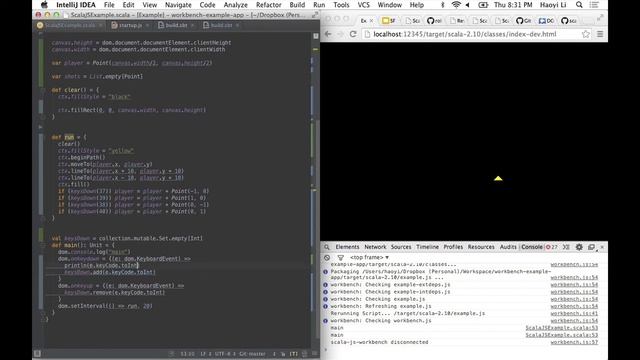The width and height of the screenshot is (640, 360).
Task: Open the Apple menu
Action: (44, 5)
